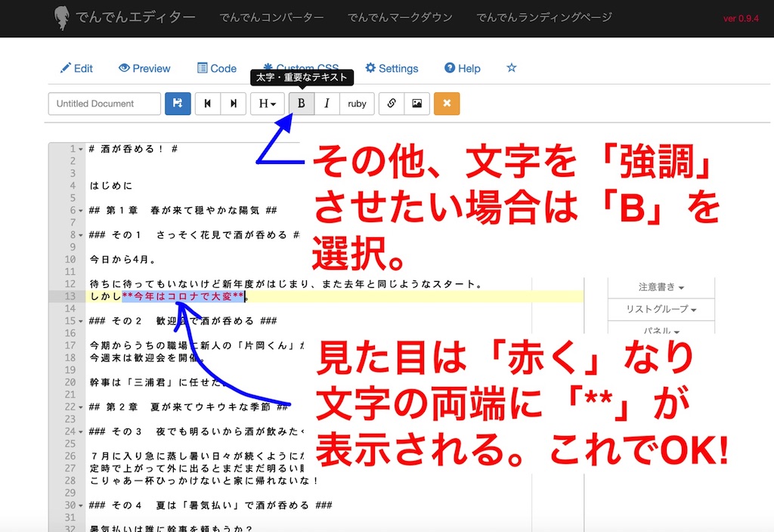Click the orange X clear button

click(447, 104)
